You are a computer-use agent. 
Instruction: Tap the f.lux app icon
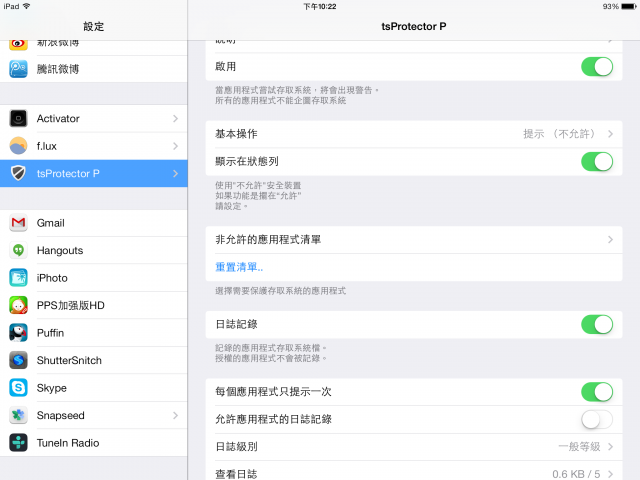pos(18,146)
